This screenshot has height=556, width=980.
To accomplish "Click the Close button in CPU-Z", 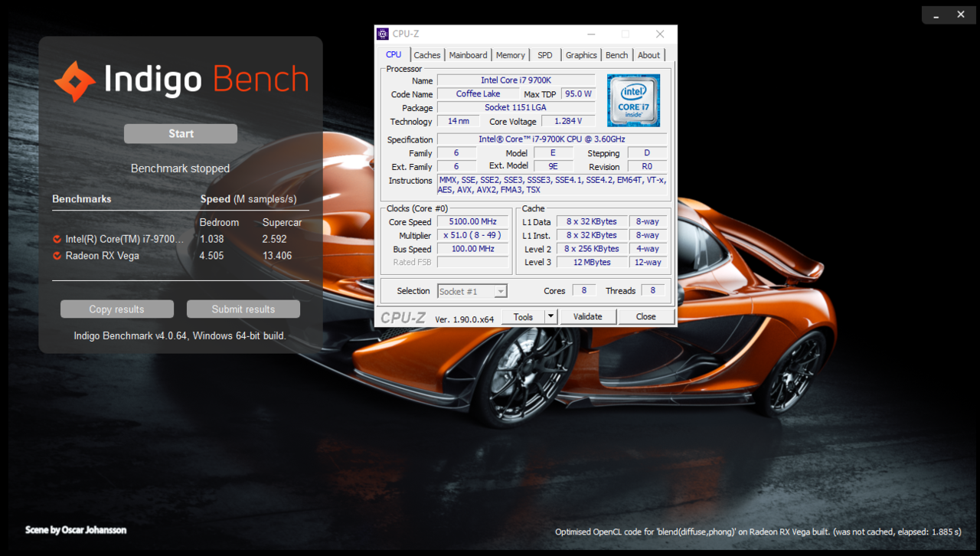I will click(646, 316).
